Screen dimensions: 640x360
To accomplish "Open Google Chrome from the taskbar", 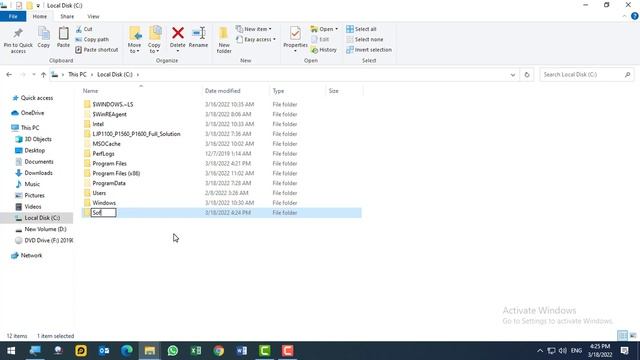I will (x=219, y=351).
